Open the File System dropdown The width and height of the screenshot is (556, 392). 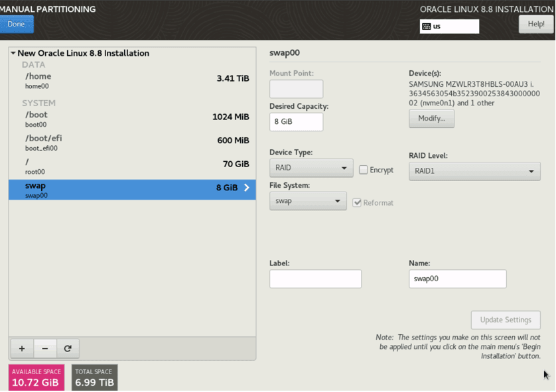308,202
